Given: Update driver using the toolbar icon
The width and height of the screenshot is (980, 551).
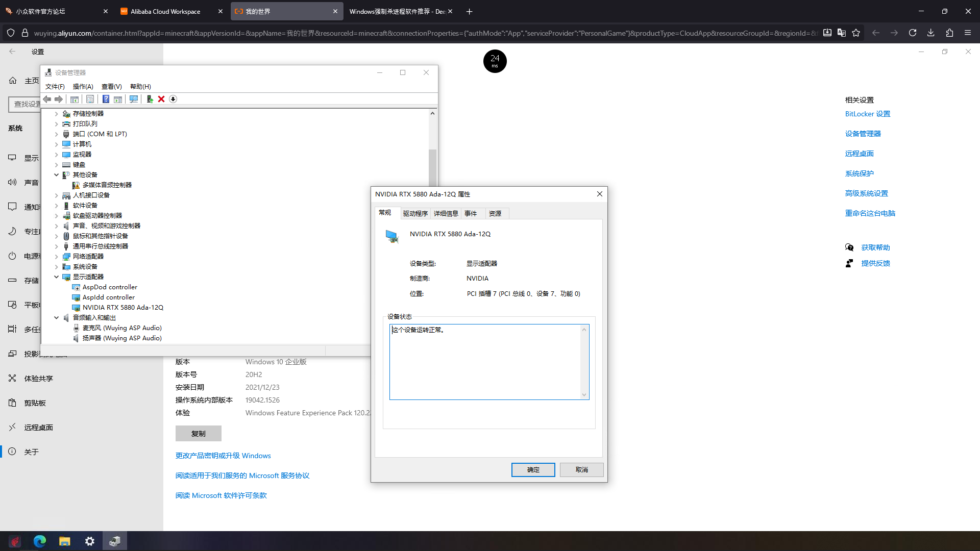Looking at the screenshot, I should click(x=150, y=98).
